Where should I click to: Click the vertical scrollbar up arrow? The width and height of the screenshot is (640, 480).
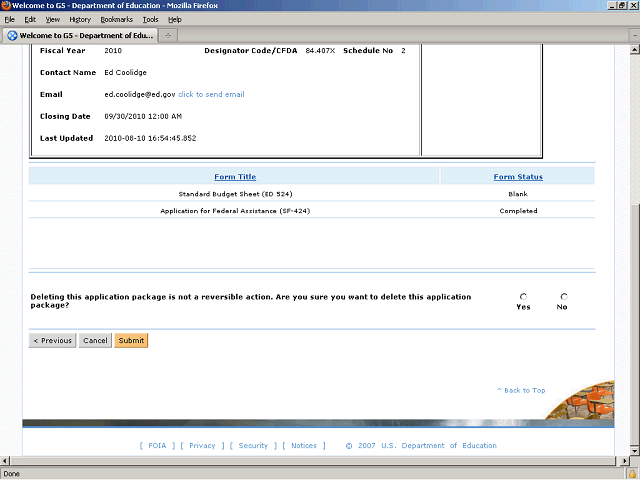click(635, 50)
